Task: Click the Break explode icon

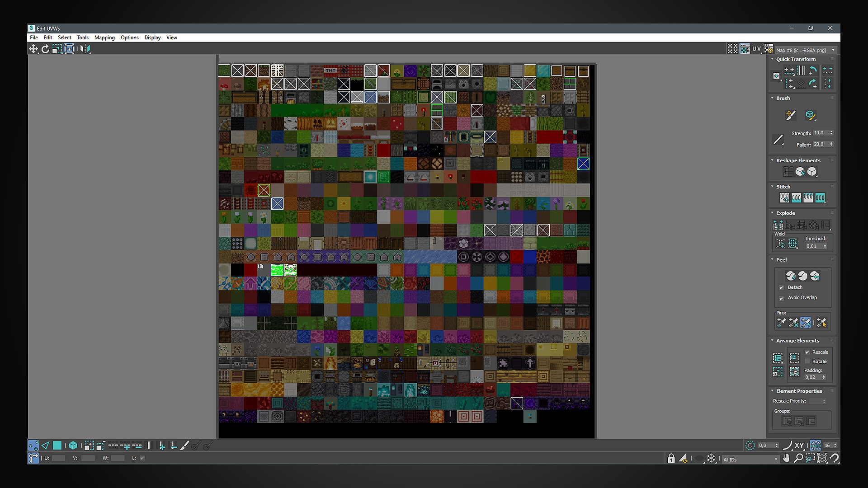Action: click(778, 225)
